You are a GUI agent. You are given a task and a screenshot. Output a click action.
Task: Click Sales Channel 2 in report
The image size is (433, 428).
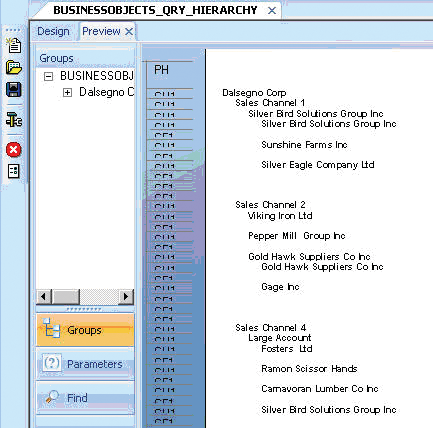point(270,205)
